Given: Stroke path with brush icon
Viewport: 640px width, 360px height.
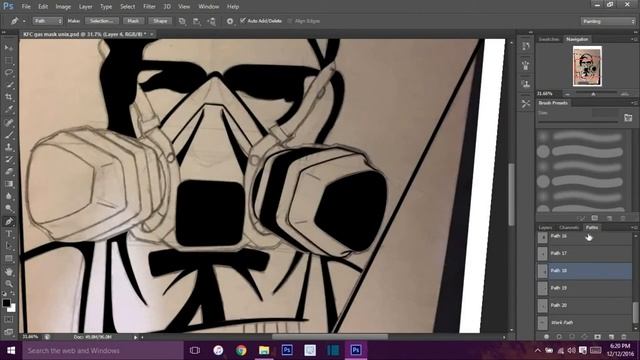Looking at the screenshot, I should click(559, 337).
